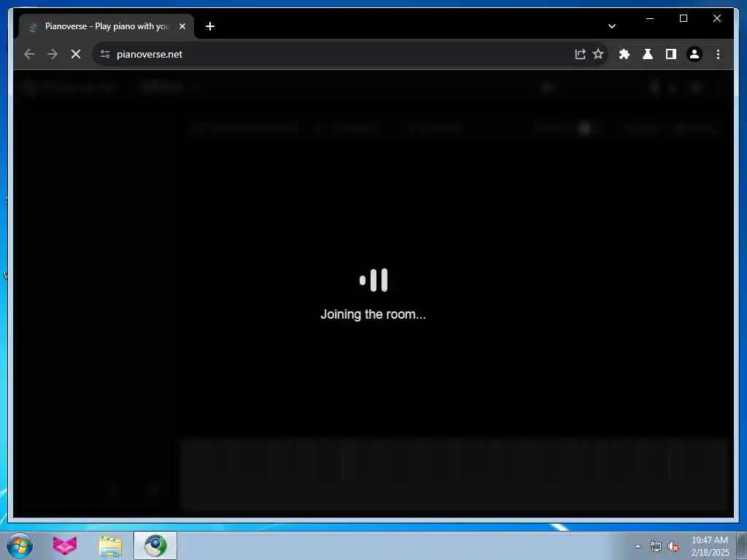Image resolution: width=747 pixels, height=560 pixels.
Task: Launch the pink cat app on taskbar
Action: click(x=65, y=545)
